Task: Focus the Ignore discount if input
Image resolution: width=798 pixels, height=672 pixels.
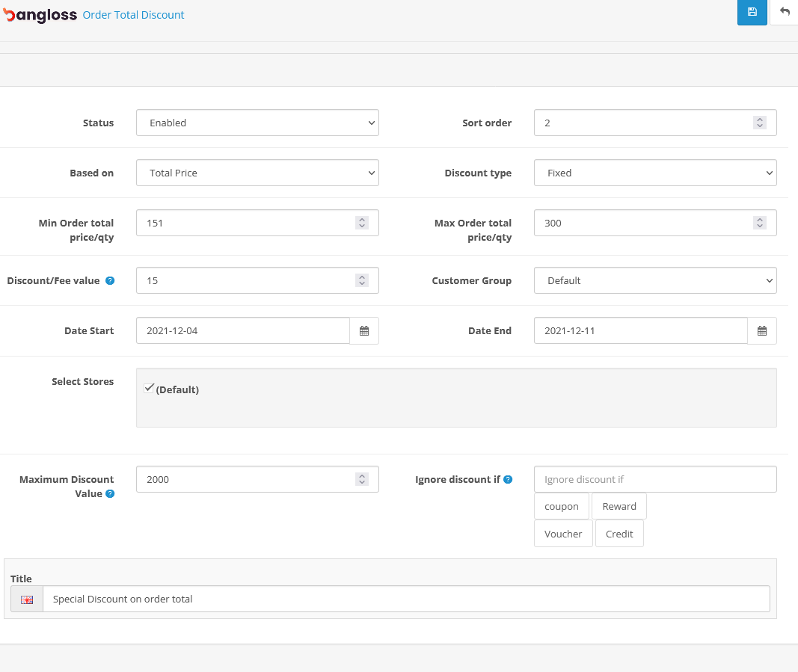Action: coord(655,480)
